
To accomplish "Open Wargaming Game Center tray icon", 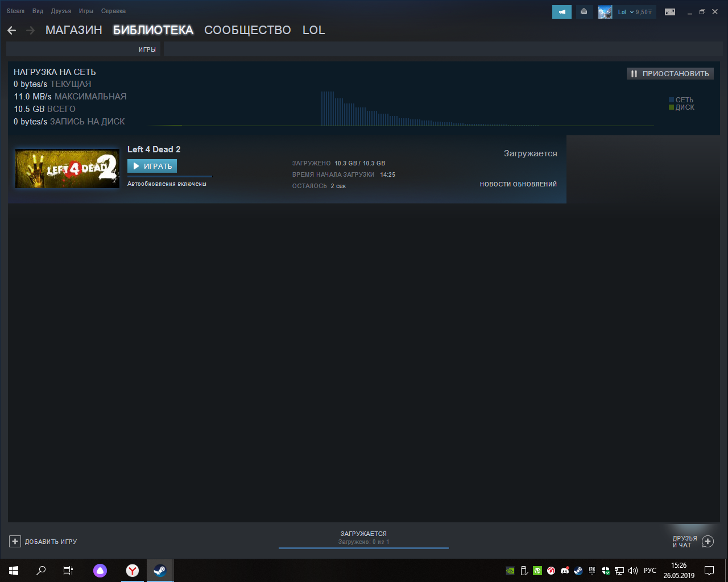I will [551, 571].
